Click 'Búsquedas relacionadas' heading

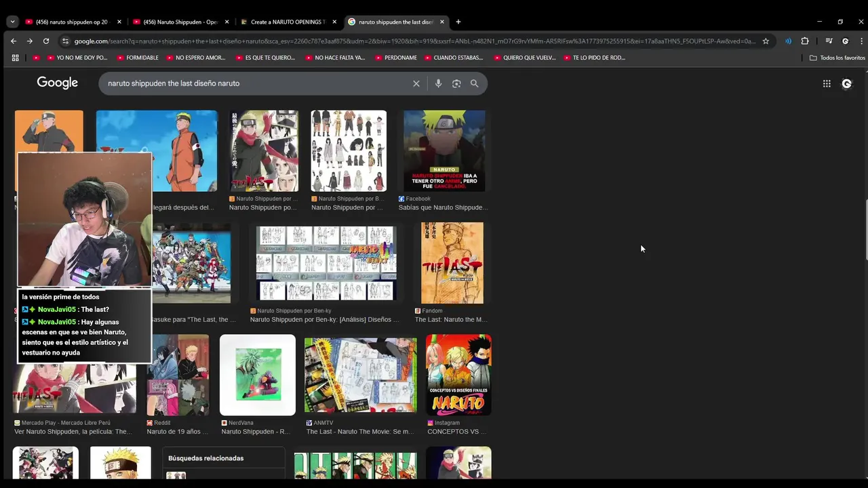click(205, 458)
